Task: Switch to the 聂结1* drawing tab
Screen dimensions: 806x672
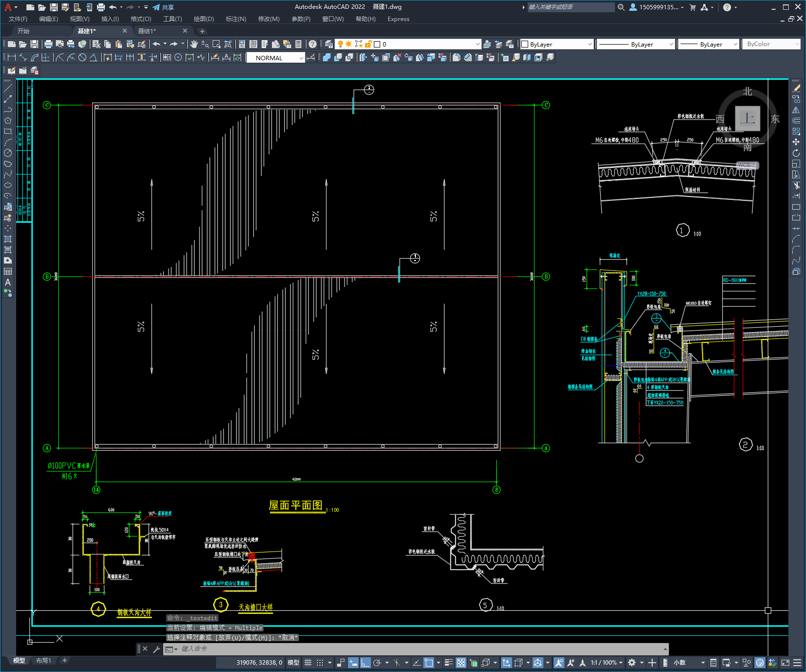Action: pyautogui.click(x=147, y=31)
